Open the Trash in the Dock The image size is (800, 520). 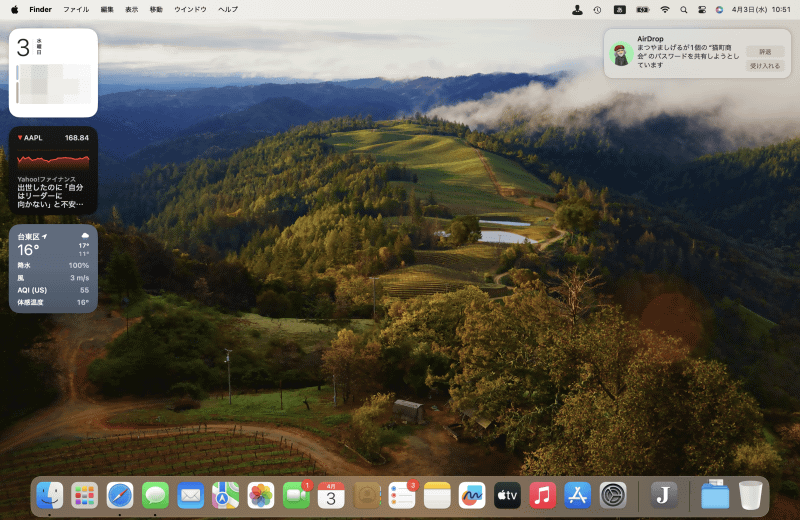(751, 495)
